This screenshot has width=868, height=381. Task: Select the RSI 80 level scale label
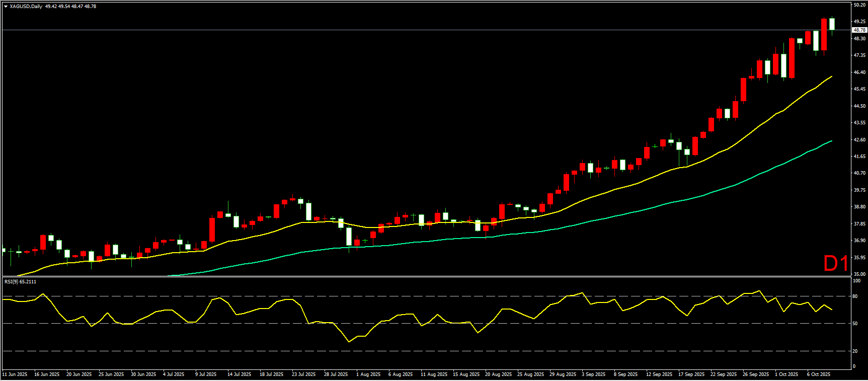855,296
